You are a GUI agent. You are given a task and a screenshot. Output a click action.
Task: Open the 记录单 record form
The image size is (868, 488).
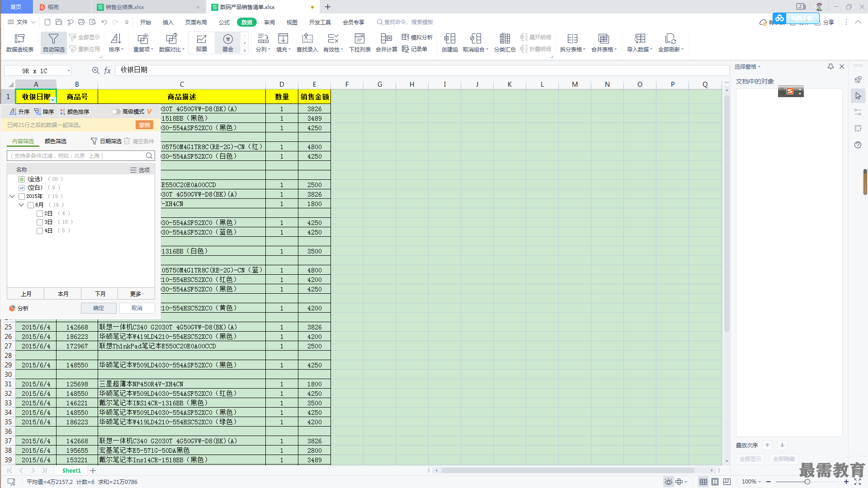coord(415,49)
